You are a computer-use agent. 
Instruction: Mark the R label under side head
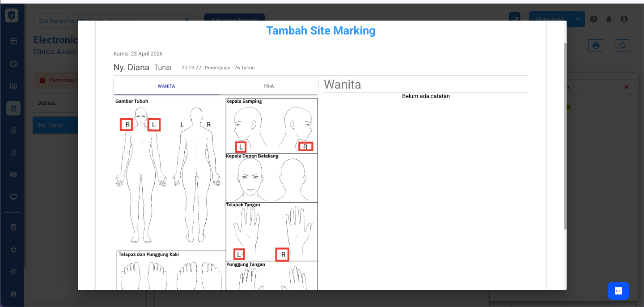point(305,146)
